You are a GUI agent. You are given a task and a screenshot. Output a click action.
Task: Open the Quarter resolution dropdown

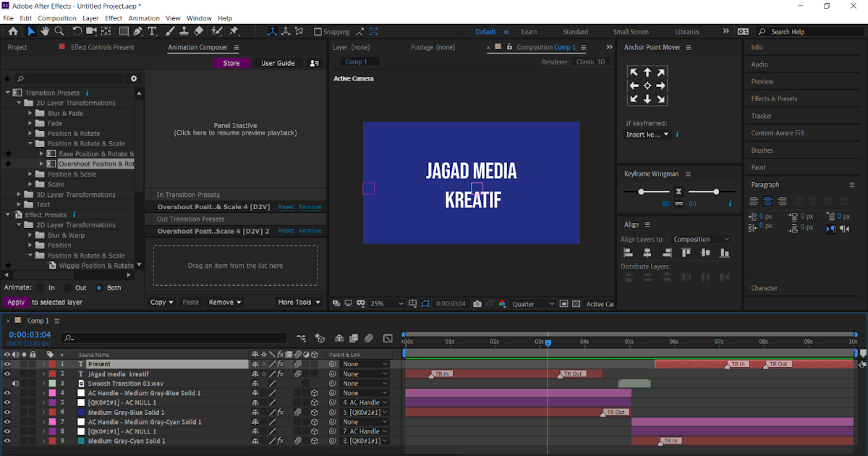point(532,304)
